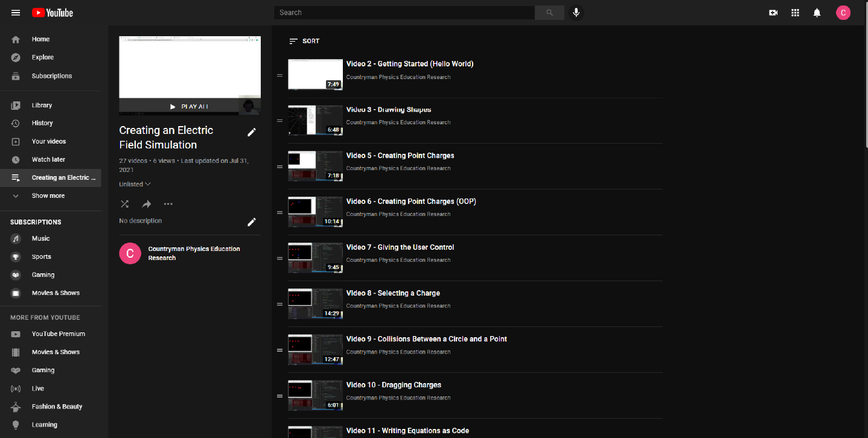Viewport: 868px width, 438px height.
Task: Open Learning in the sidebar
Action: 51,425
